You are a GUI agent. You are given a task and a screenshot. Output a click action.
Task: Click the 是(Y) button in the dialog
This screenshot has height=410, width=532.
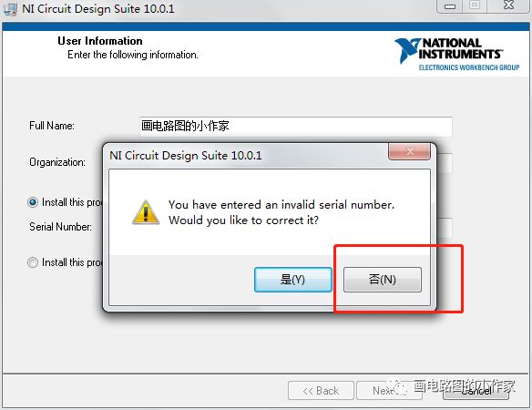293,280
